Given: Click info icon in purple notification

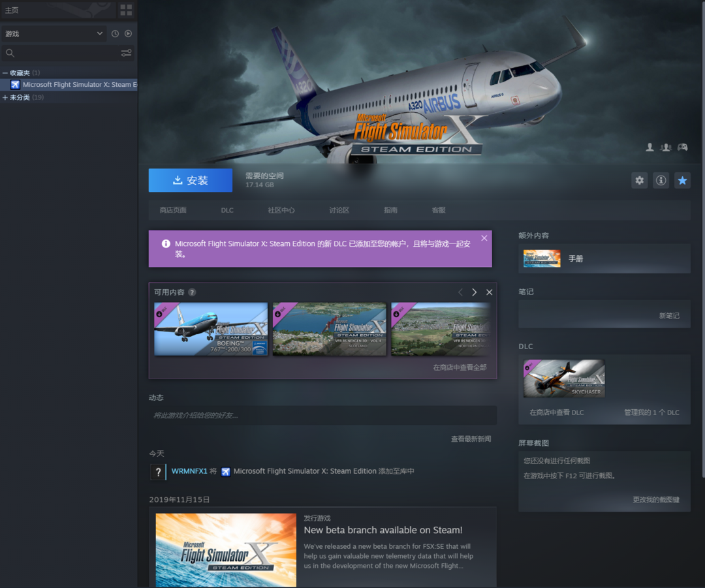Looking at the screenshot, I should pos(166,243).
